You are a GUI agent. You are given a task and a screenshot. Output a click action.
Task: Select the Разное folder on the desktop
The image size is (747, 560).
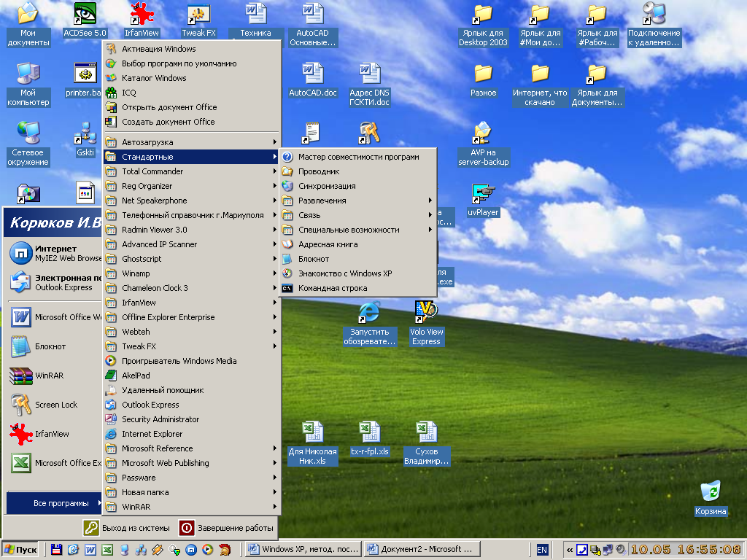483,80
